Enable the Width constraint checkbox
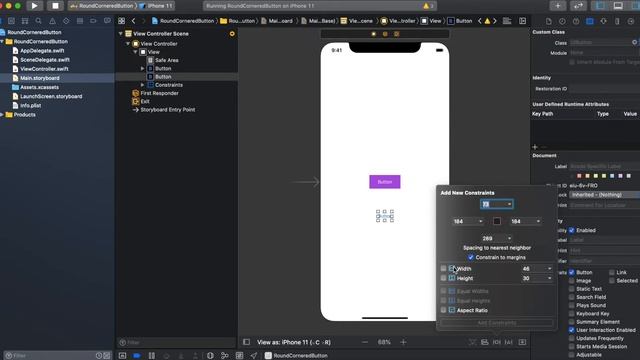 click(443, 269)
